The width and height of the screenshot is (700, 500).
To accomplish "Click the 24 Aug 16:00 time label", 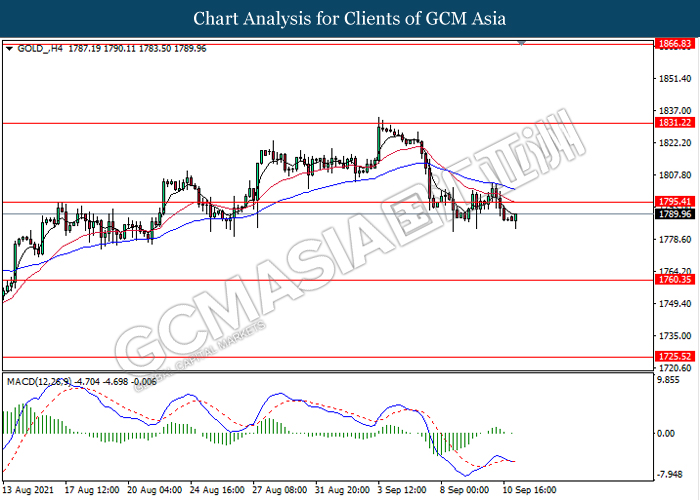I will [217, 490].
